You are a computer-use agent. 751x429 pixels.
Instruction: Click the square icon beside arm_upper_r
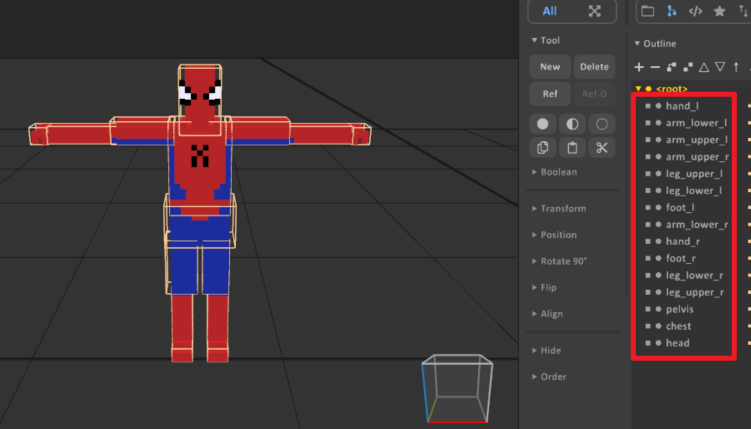pyautogui.click(x=648, y=157)
